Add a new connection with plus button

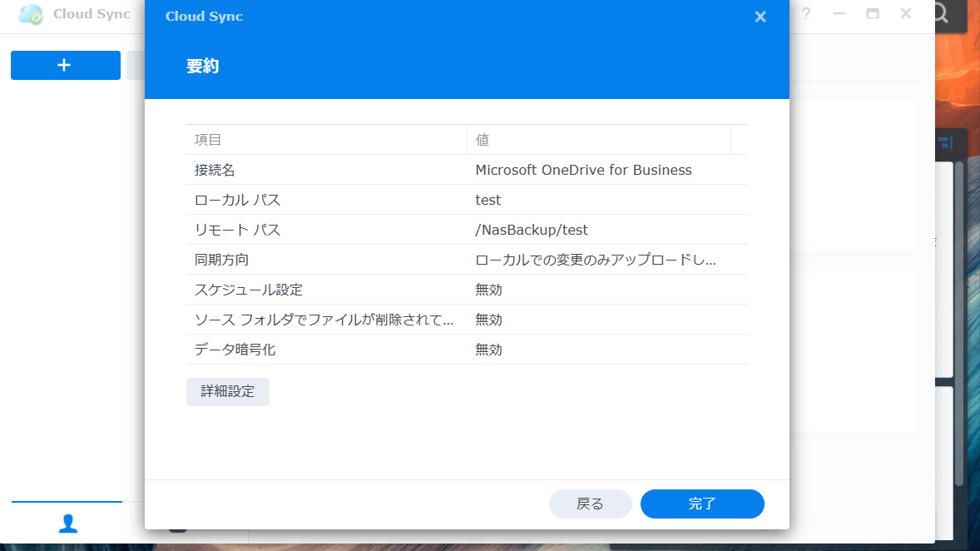[x=66, y=65]
